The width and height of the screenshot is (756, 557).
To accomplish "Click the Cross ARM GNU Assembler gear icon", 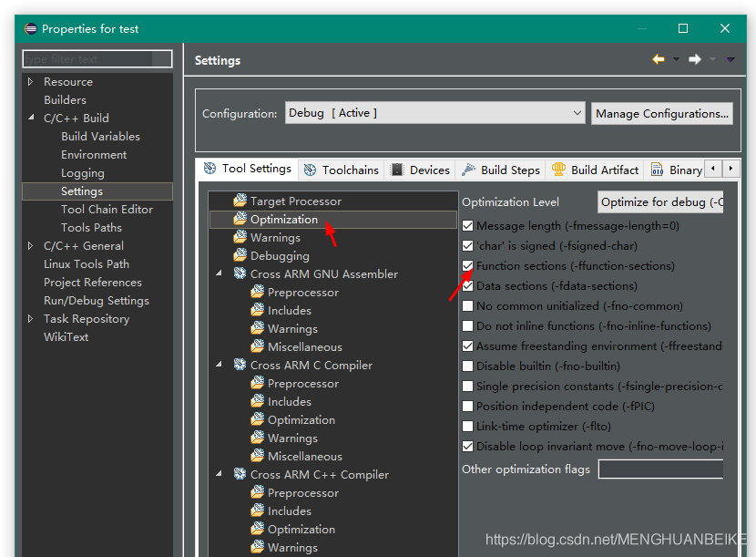I will (240, 274).
